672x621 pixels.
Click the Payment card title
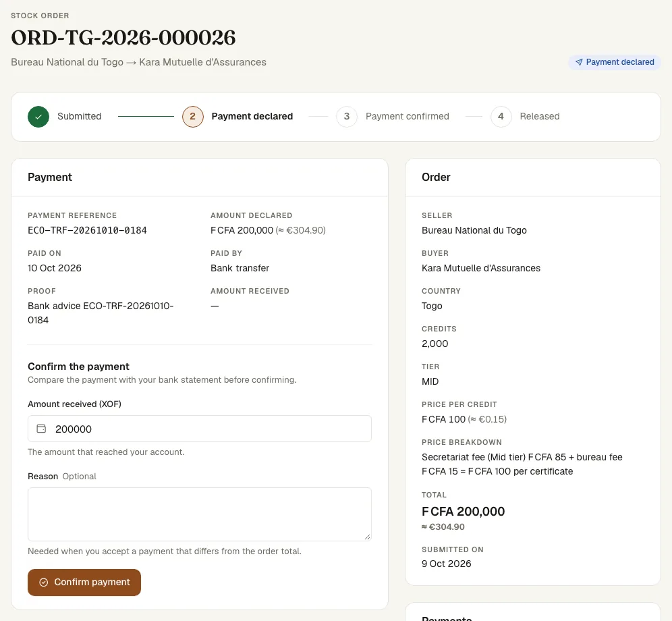[50, 177]
